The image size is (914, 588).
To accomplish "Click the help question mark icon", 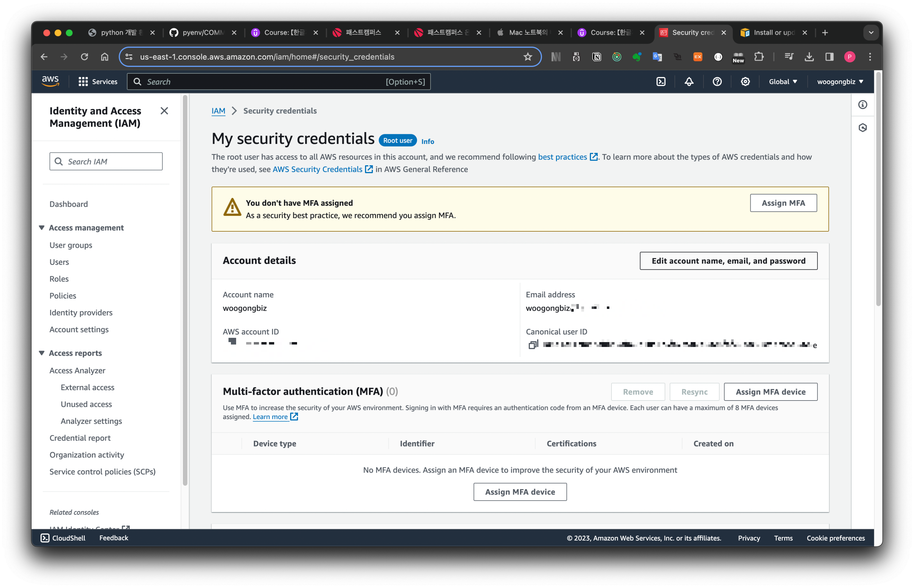I will click(717, 82).
